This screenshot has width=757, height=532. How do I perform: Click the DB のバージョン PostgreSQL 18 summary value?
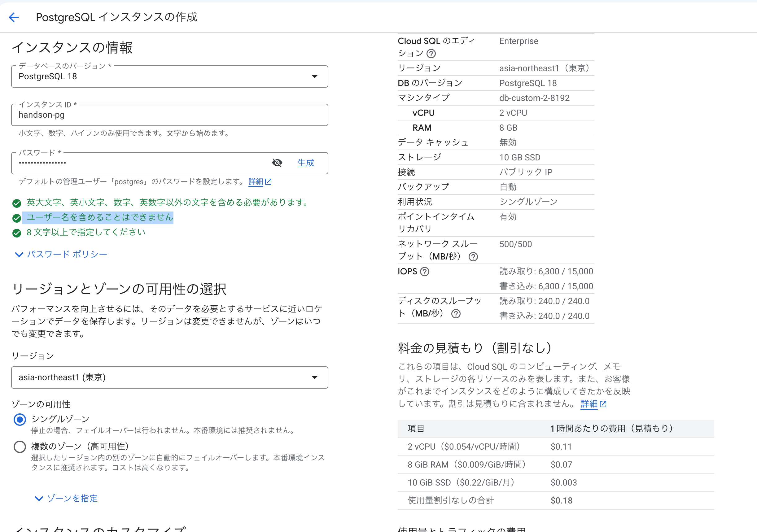point(528,83)
